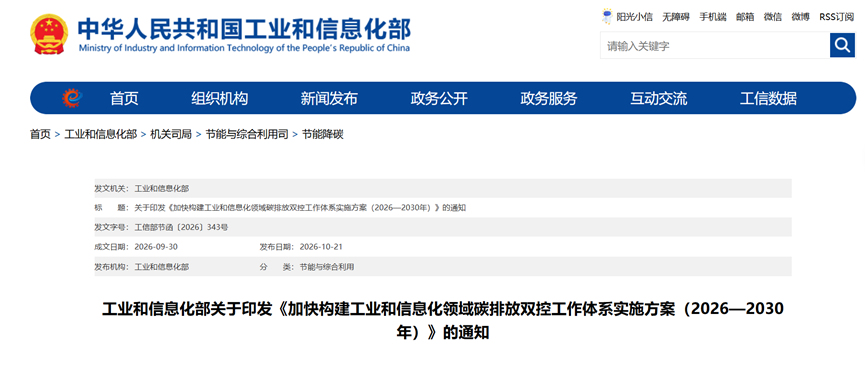
Task: Open the 政务公开 navigation menu item
Action: (439, 99)
